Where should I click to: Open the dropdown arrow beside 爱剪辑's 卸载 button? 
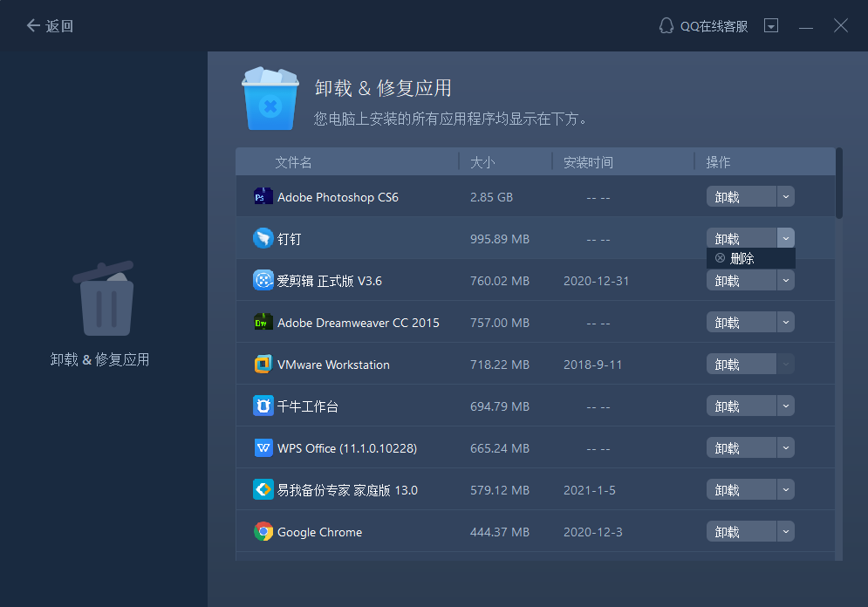point(784,280)
